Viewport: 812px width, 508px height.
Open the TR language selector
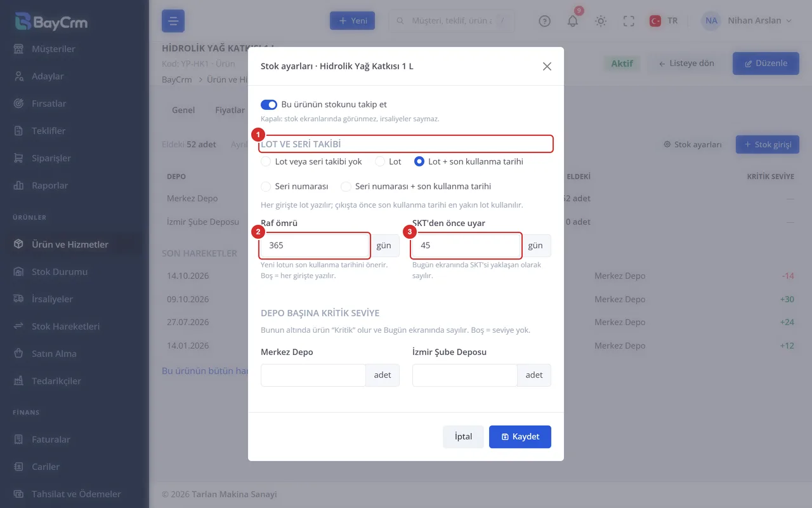664,21
